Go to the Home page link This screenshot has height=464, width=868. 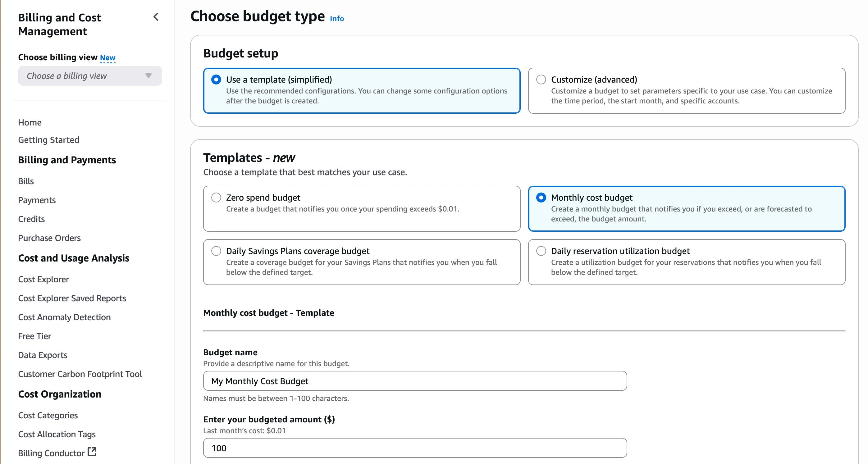pos(30,122)
